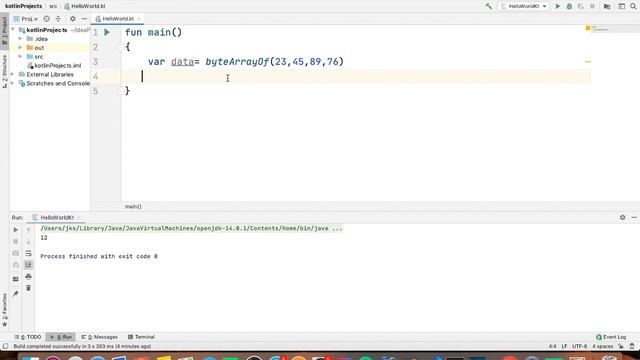Open the Messages tool window tab
The image size is (640, 360).
click(99, 337)
